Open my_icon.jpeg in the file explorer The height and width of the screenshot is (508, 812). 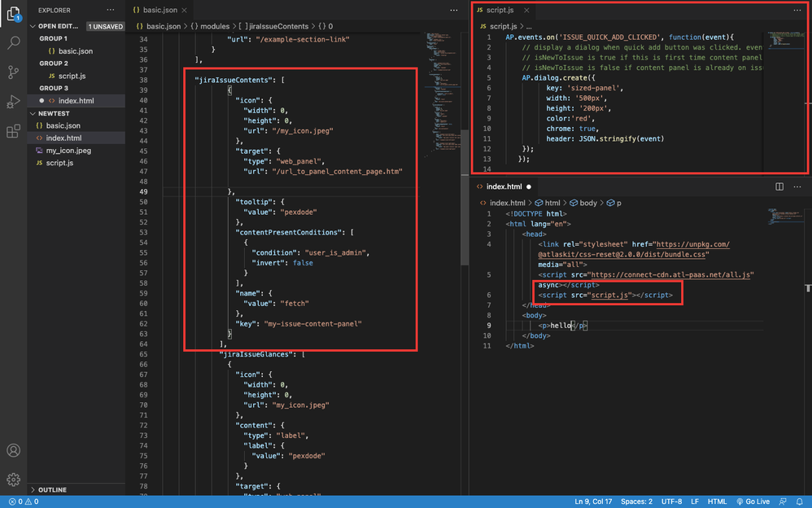[68, 151]
